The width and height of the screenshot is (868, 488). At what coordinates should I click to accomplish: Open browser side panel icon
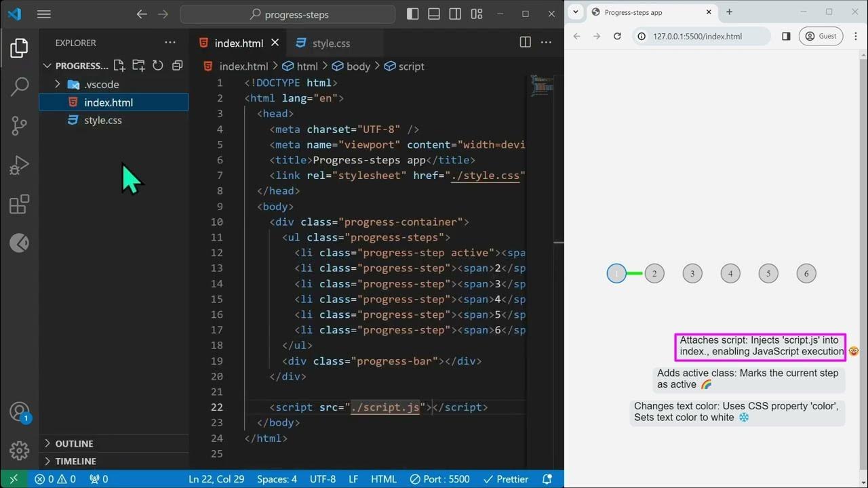pos(786,36)
